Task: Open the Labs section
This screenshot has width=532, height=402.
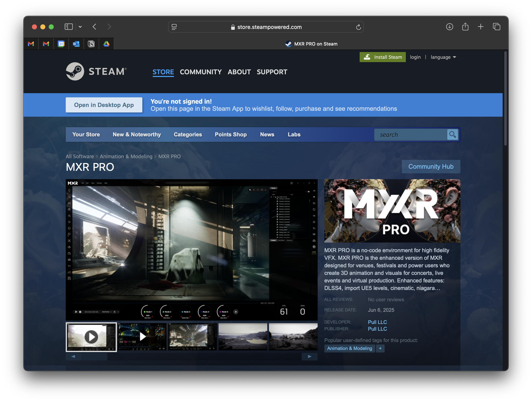Action: click(294, 134)
